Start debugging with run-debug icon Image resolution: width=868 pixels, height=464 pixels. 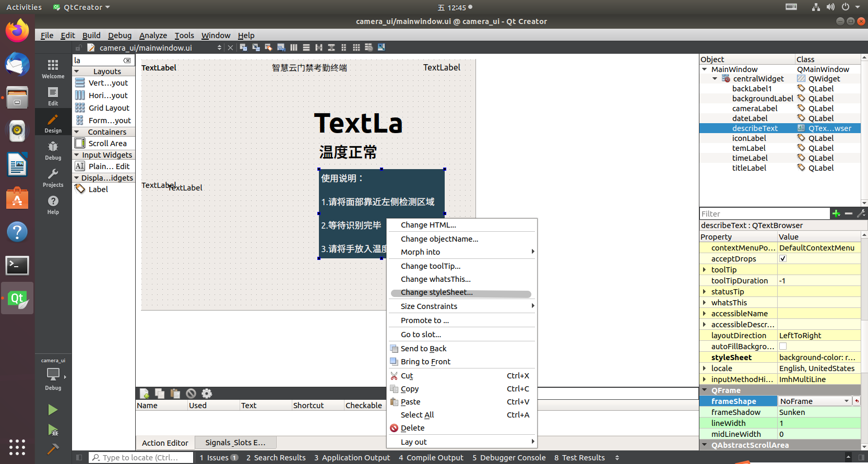[x=53, y=430]
